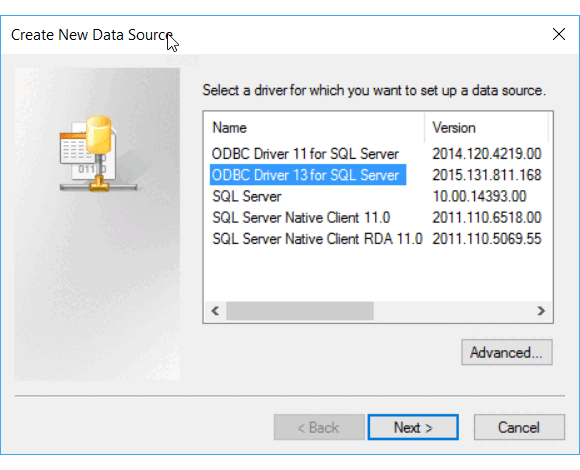
Task: Select ODBC Driver 13 for SQL Server
Action: [x=308, y=175]
